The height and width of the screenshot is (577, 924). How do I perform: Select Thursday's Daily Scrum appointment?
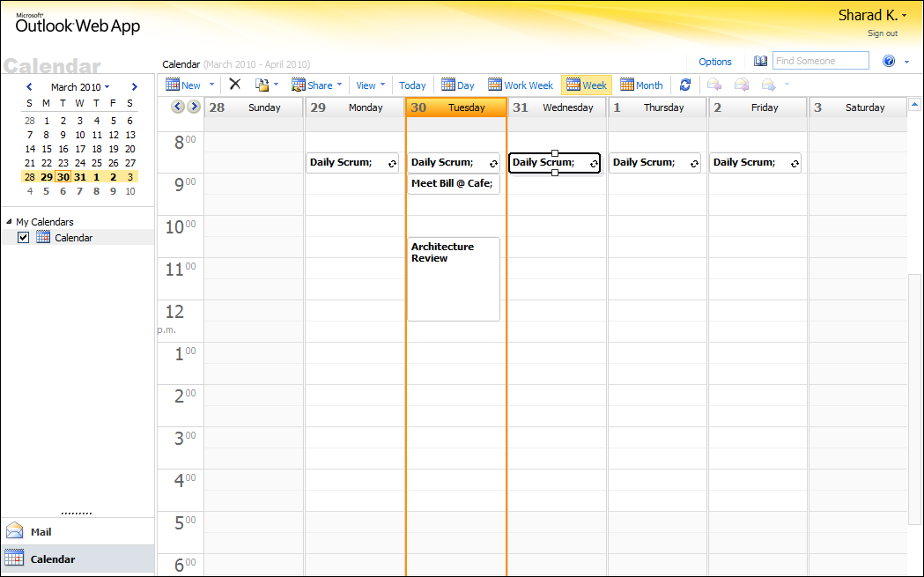[x=654, y=163]
